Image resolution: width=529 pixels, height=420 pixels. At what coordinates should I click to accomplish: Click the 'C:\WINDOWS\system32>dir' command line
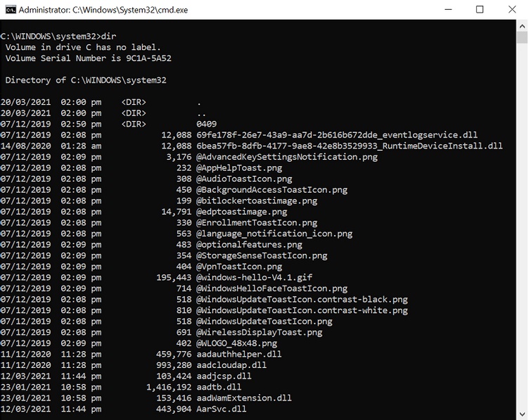(58, 36)
